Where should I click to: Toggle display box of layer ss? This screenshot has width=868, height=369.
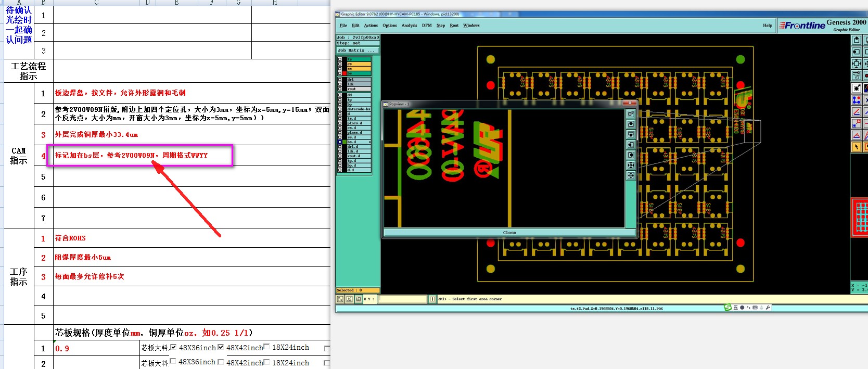(340, 69)
